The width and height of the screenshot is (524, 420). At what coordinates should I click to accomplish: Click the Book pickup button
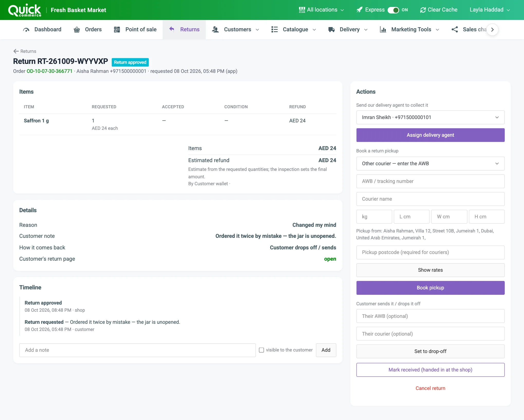point(431,288)
